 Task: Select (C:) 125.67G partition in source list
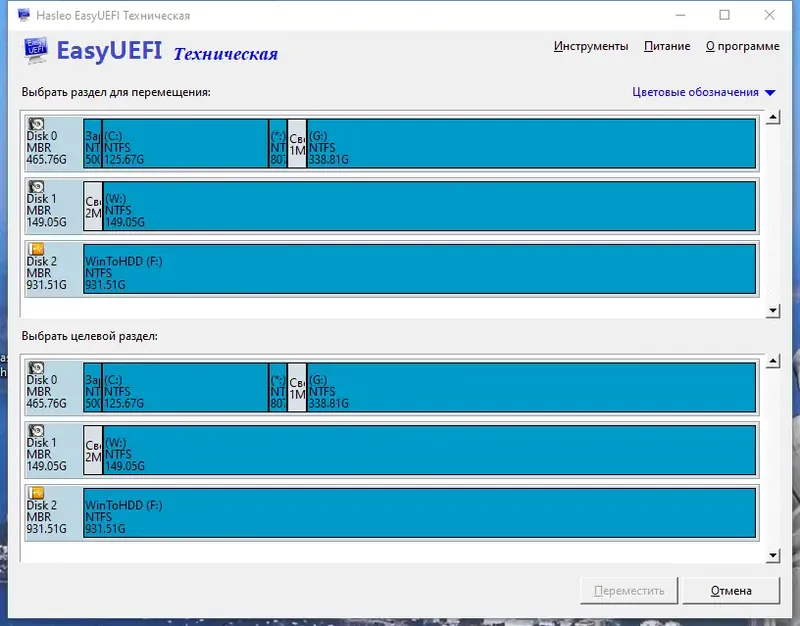click(x=185, y=143)
